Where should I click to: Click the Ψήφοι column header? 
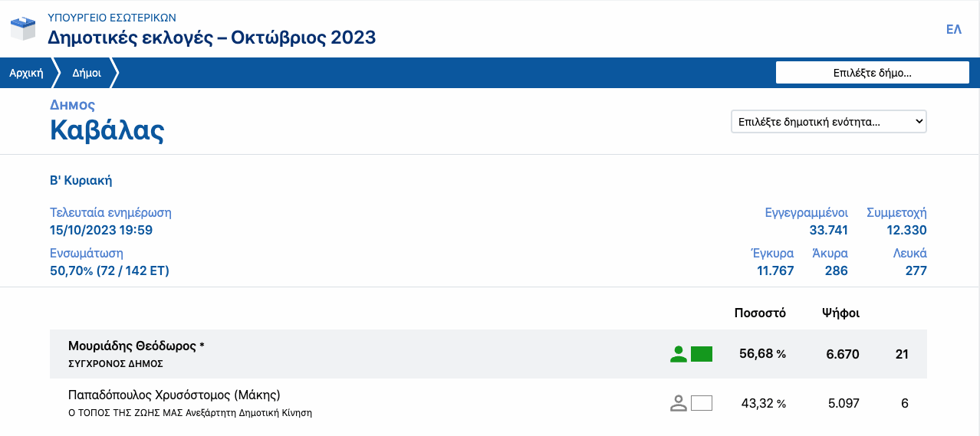click(x=840, y=313)
